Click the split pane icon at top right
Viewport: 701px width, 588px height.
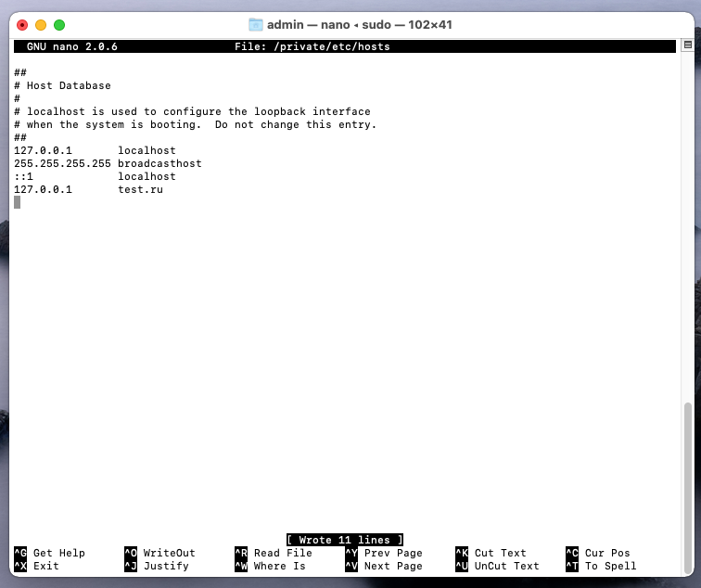(x=687, y=45)
